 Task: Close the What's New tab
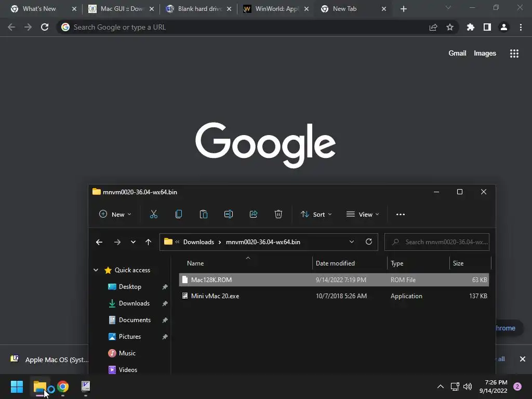tap(74, 9)
